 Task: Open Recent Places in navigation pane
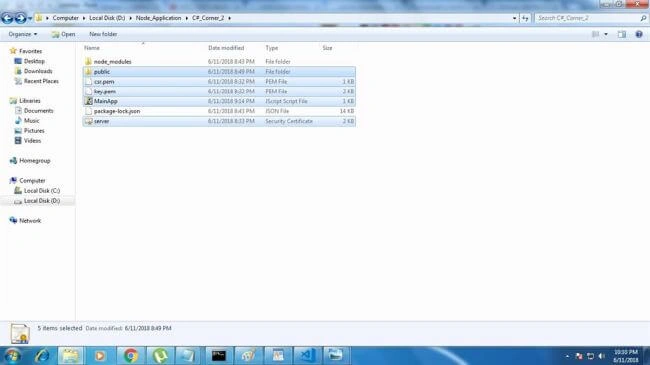pos(41,81)
